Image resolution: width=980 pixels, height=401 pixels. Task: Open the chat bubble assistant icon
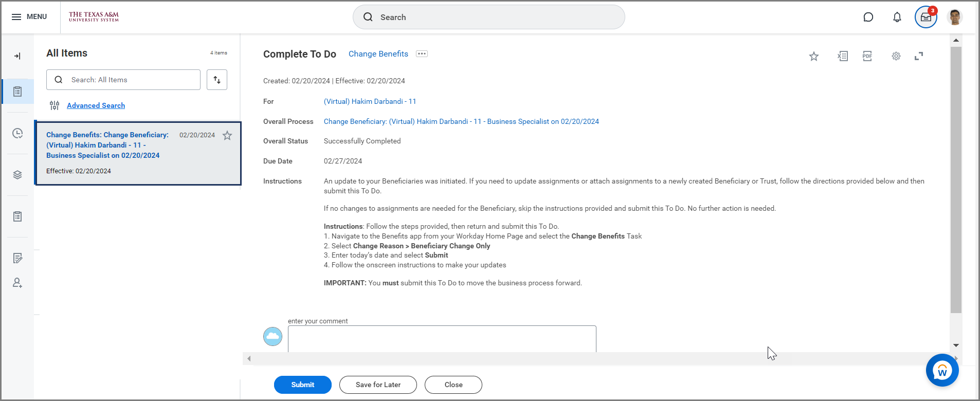(x=868, y=17)
